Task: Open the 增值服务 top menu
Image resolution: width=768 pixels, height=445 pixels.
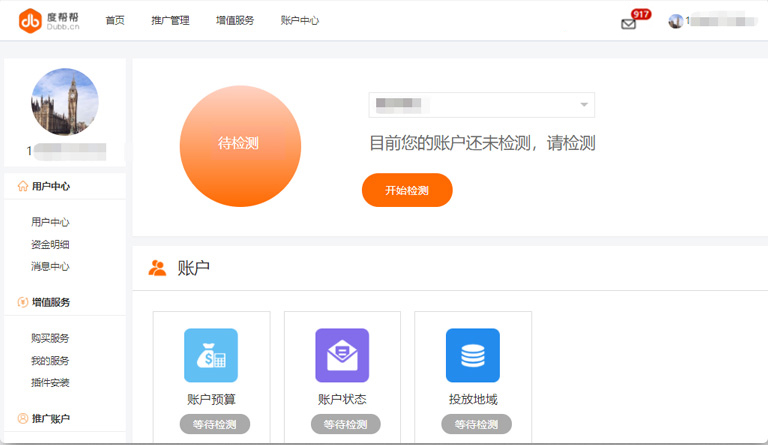Action: 235,21
